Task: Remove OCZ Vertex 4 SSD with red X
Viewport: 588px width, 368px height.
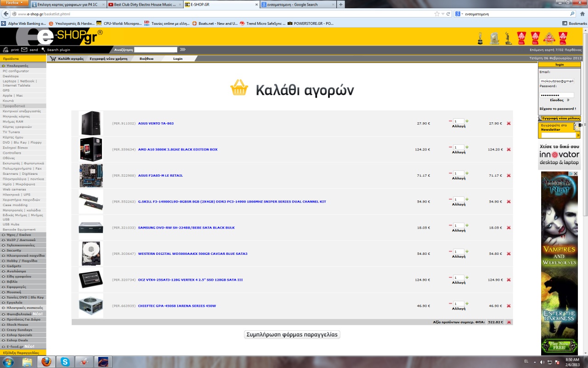Action: [x=509, y=280]
